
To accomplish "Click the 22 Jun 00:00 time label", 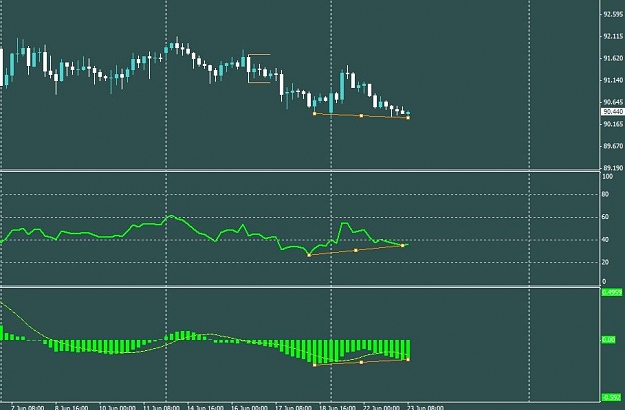I will coord(381,407).
